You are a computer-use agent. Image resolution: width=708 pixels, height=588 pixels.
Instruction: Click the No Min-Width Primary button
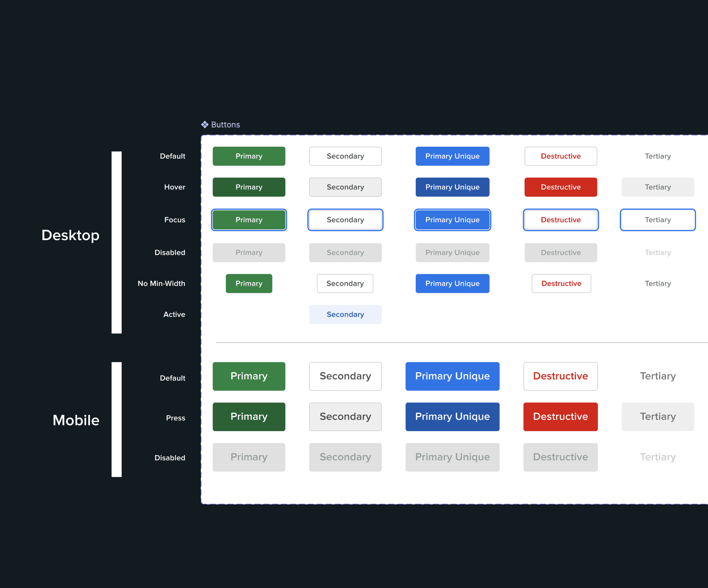click(x=249, y=284)
